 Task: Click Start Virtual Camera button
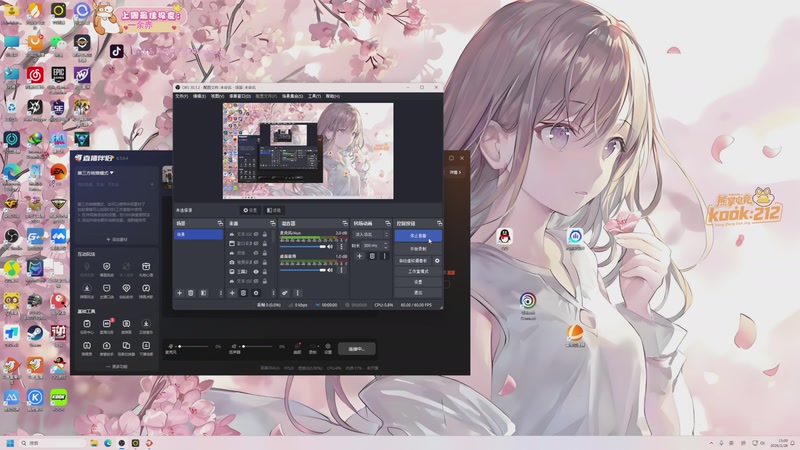(x=413, y=261)
